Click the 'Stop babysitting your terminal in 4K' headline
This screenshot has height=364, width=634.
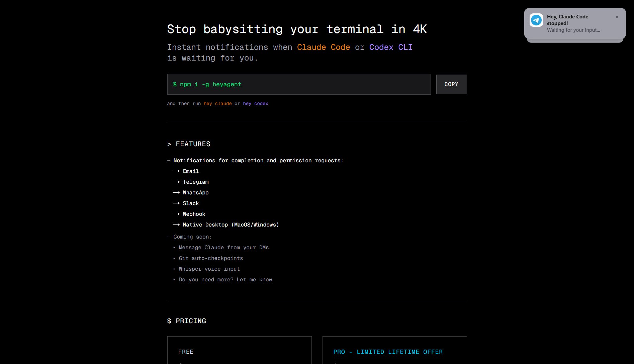pyautogui.click(x=297, y=29)
